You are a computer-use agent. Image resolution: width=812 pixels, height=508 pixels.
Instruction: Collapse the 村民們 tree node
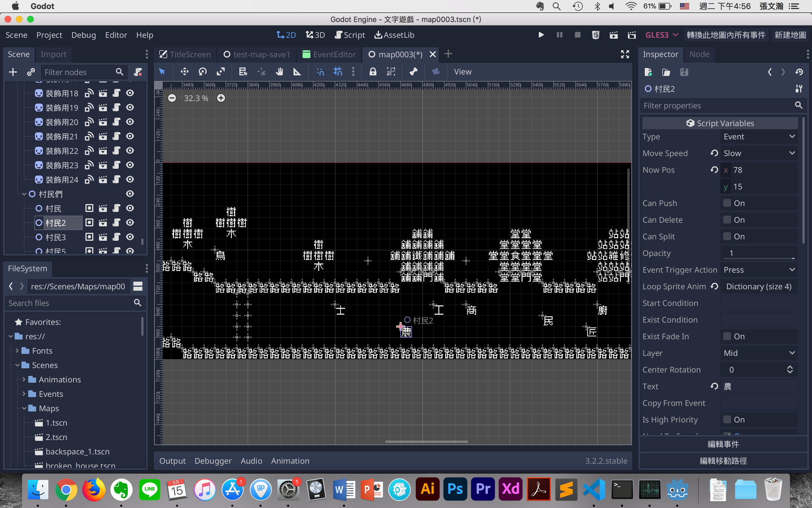pos(24,194)
